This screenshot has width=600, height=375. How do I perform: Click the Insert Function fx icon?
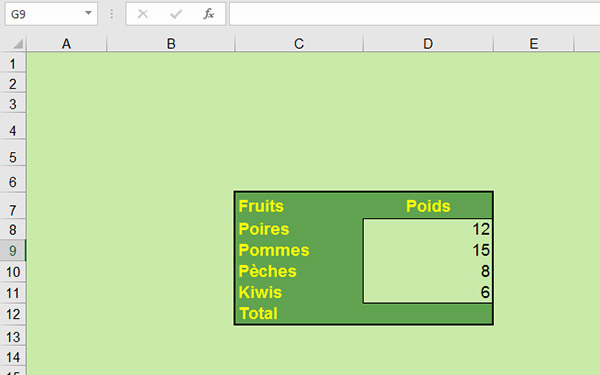pyautogui.click(x=209, y=14)
